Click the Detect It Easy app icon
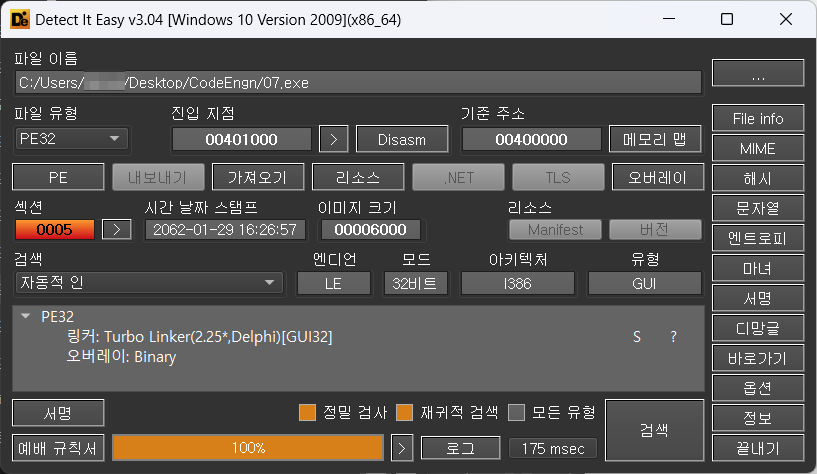This screenshot has height=474, width=817. pos(20,20)
